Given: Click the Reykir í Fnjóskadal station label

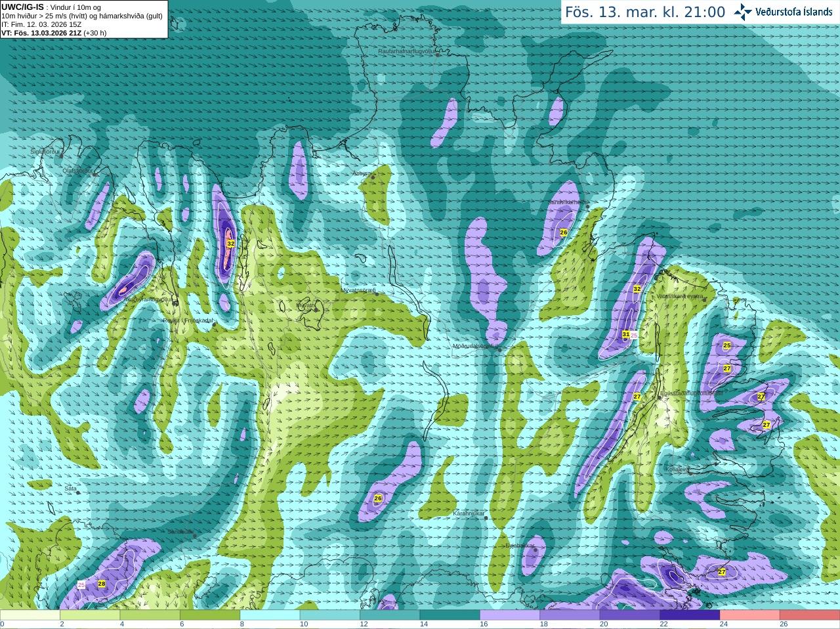Looking at the screenshot, I should coord(188,321).
